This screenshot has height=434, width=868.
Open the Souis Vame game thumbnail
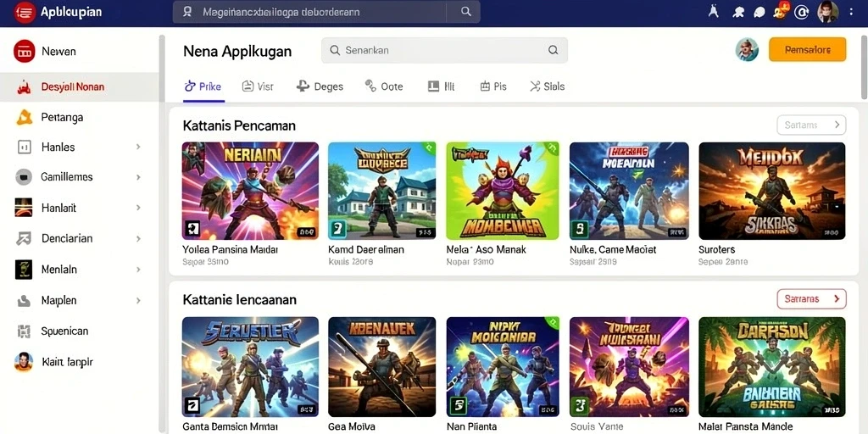coord(629,366)
